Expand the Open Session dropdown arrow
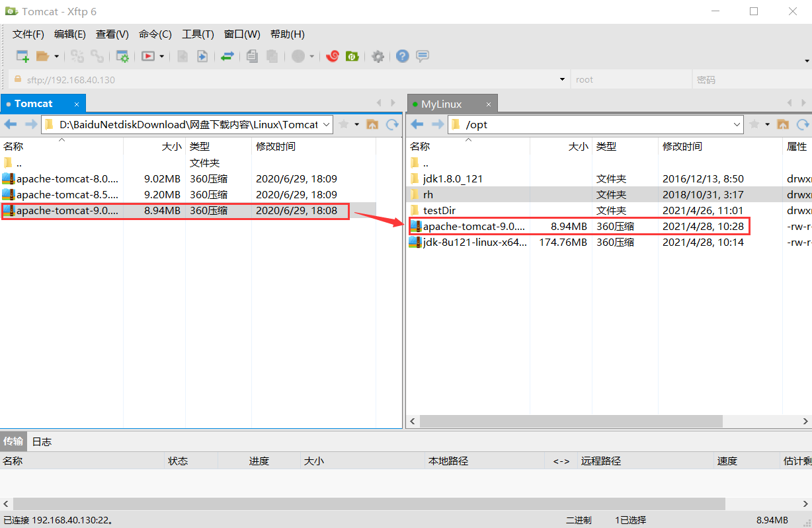 coord(56,57)
